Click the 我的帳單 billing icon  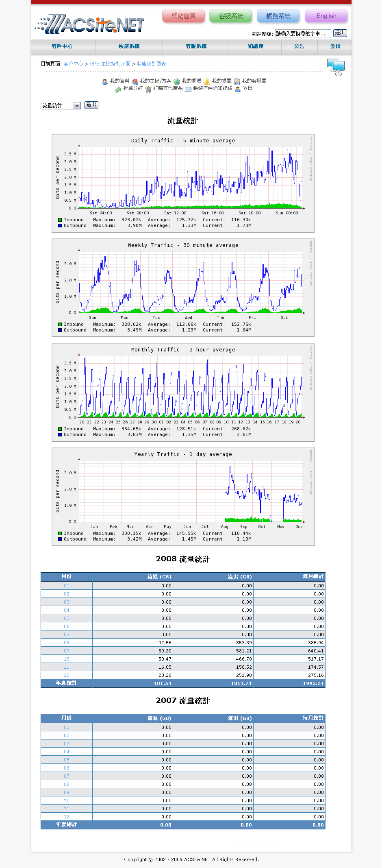207,81
